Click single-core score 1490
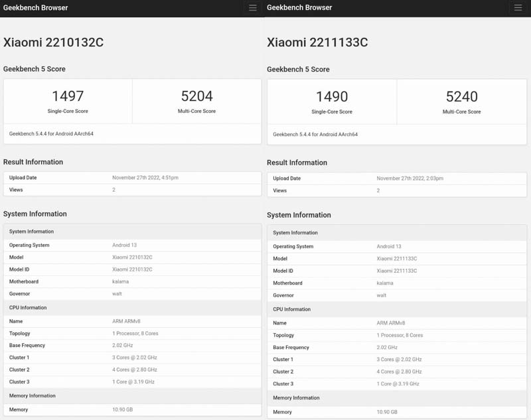Viewport: 531px width, 420px height. (x=332, y=97)
